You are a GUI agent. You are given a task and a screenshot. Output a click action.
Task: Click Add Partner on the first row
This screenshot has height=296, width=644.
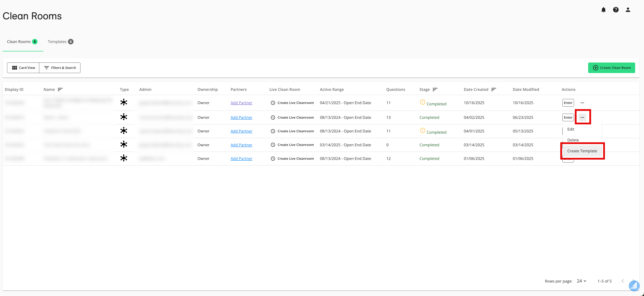(241, 103)
